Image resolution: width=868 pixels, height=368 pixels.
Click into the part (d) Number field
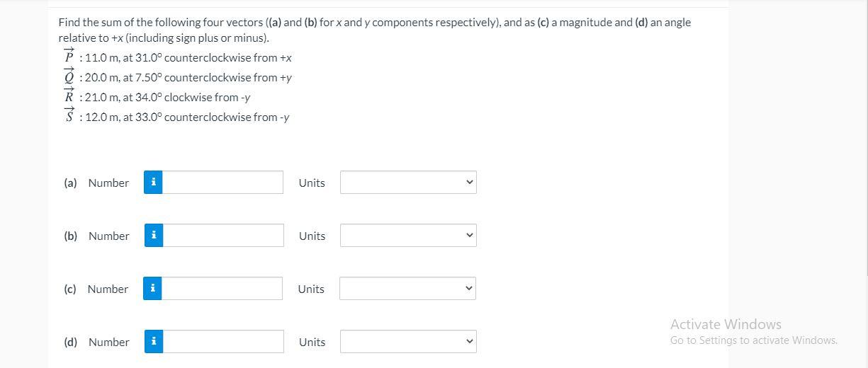[222, 342]
